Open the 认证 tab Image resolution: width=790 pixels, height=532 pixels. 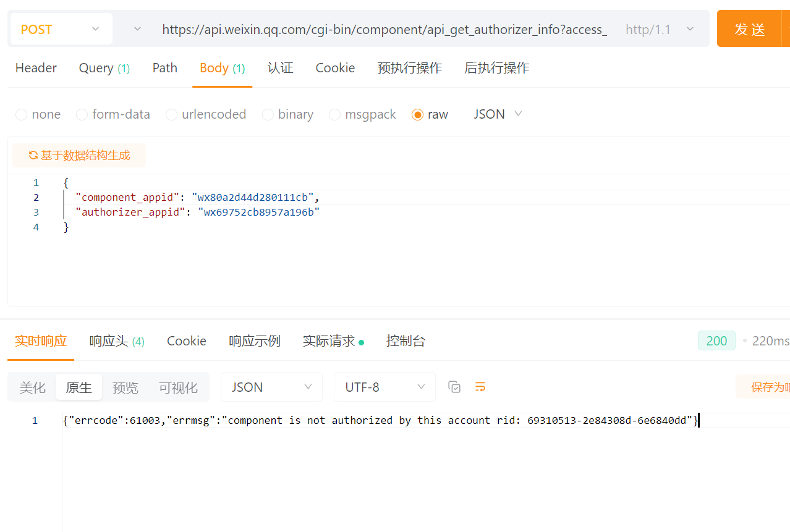(x=280, y=68)
